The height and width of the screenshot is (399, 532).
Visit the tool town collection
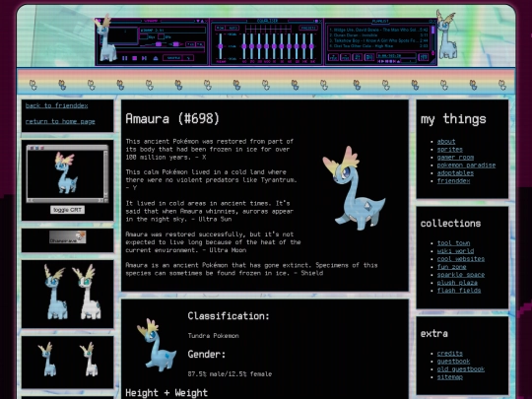[x=453, y=243]
